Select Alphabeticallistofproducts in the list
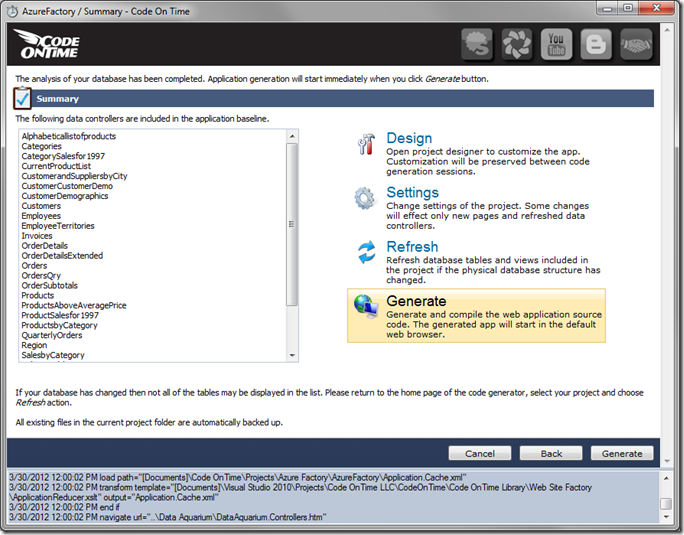This screenshot has width=684, height=535. point(69,136)
